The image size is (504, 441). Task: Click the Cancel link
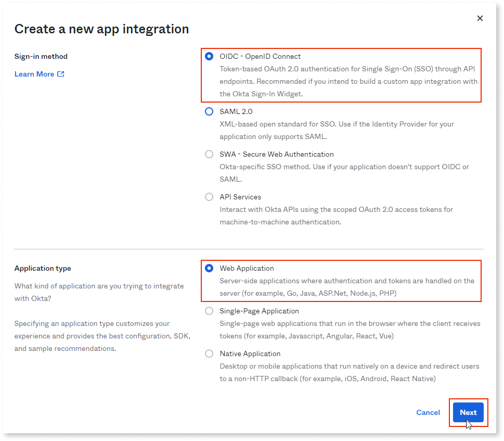point(428,412)
